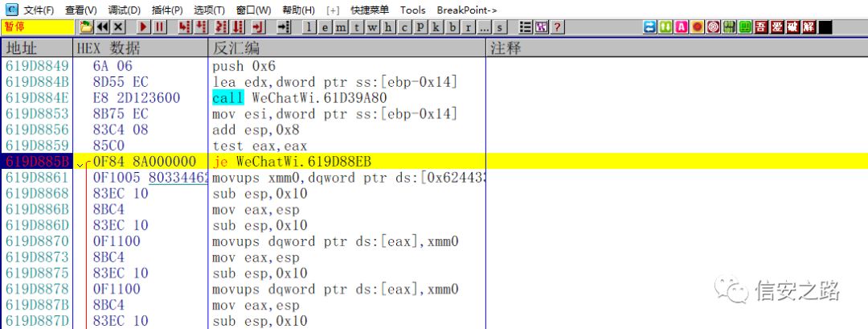
Task: Open Threads window with 't' button
Action: pyautogui.click(x=357, y=27)
